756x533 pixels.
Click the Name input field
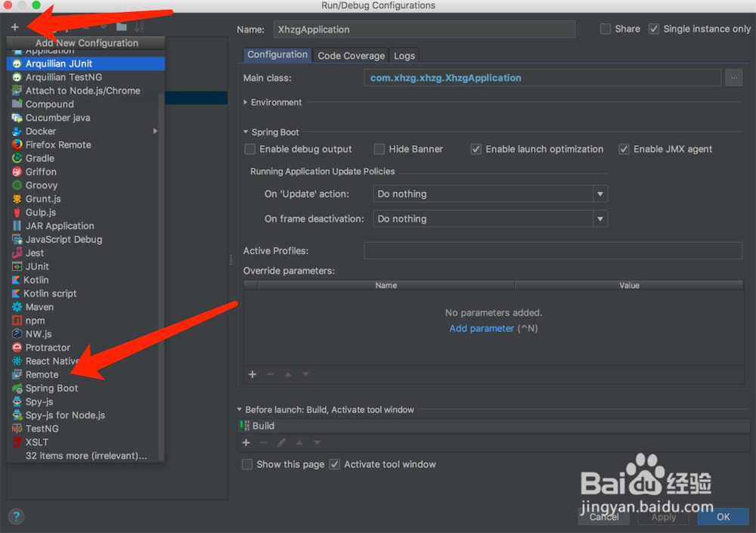(424, 29)
